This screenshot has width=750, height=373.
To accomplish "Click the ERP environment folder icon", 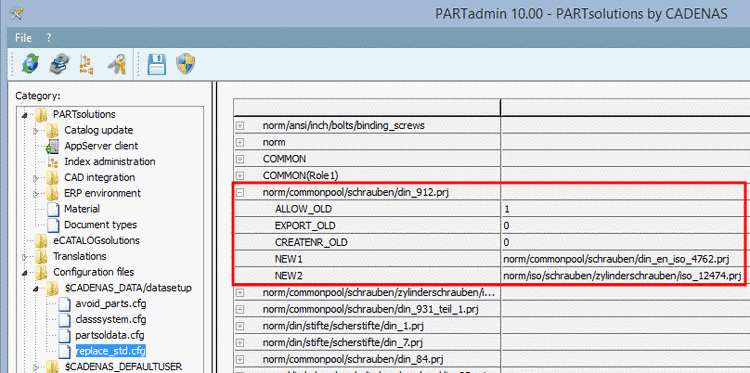I will click(53, 193).
